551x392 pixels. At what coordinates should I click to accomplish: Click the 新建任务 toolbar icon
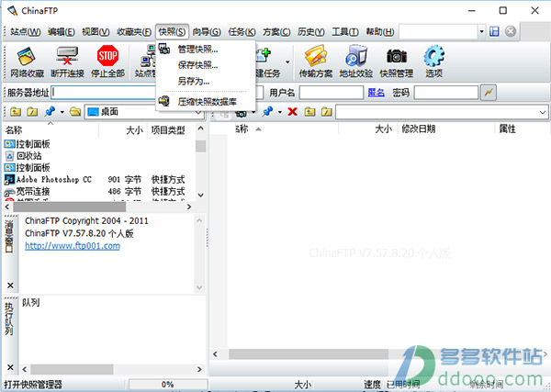[x=268, y=62]
